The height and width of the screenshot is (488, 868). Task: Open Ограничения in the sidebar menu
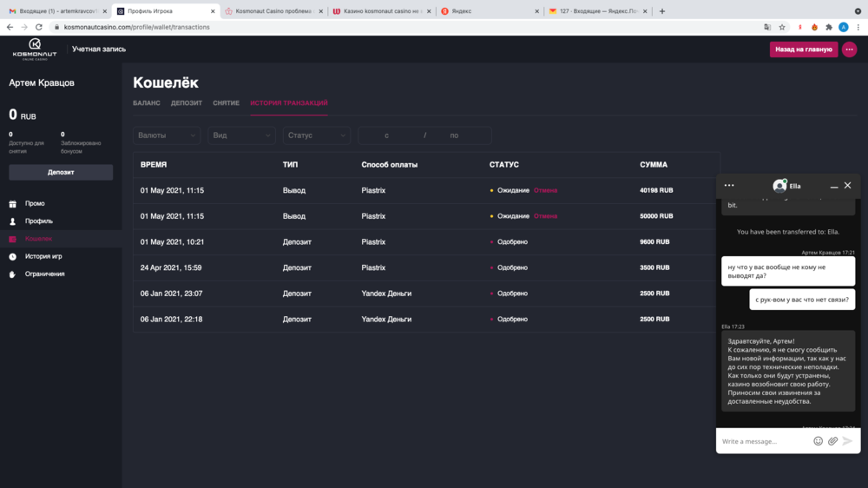point(44,274)
